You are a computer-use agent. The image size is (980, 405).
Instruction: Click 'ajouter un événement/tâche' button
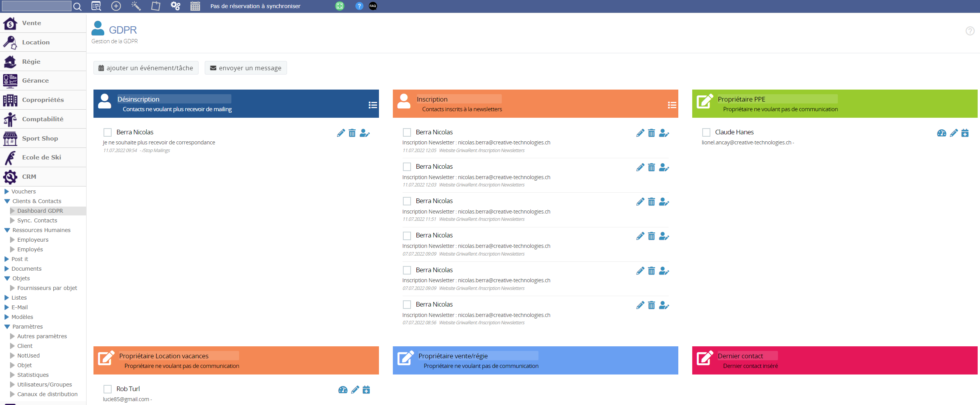pos(146,68)
